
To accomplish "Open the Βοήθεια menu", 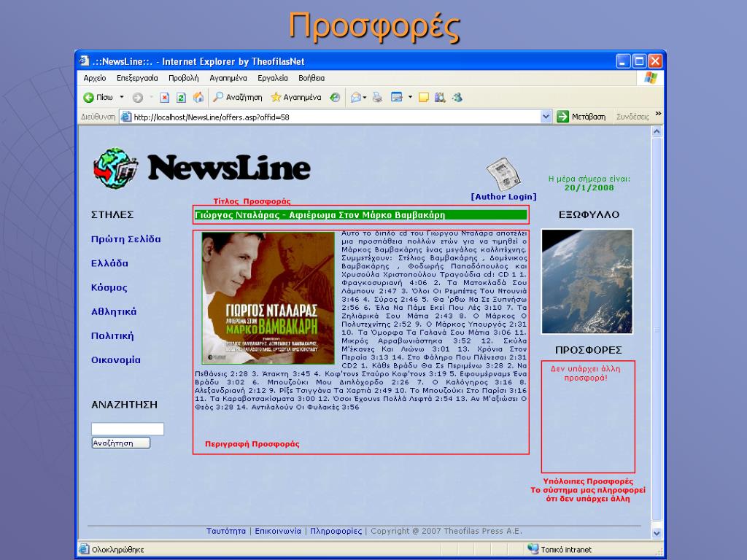I will tap(311, 78).
